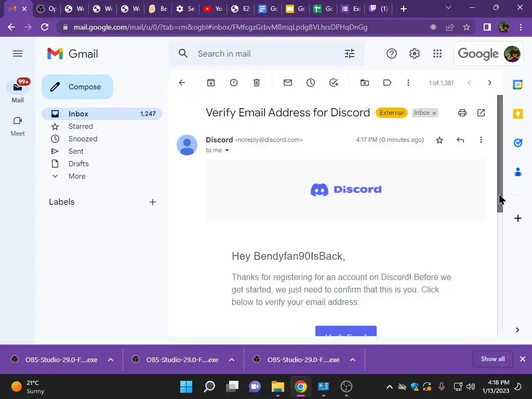Open the Google account avatar menu

512,54
